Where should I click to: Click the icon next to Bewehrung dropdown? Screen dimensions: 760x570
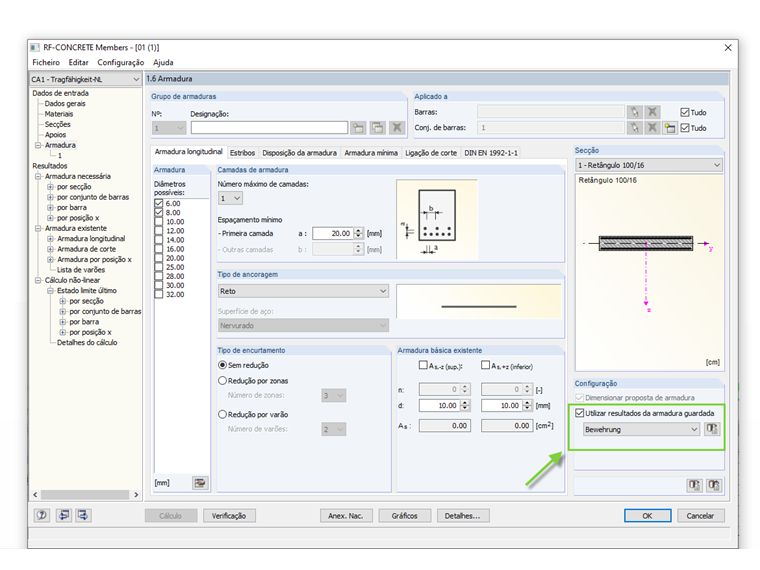point(712,429)
